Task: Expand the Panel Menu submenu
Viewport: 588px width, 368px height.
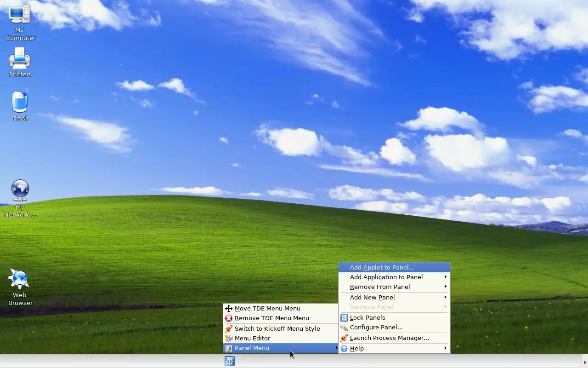Action: click(x=280, y=348)
